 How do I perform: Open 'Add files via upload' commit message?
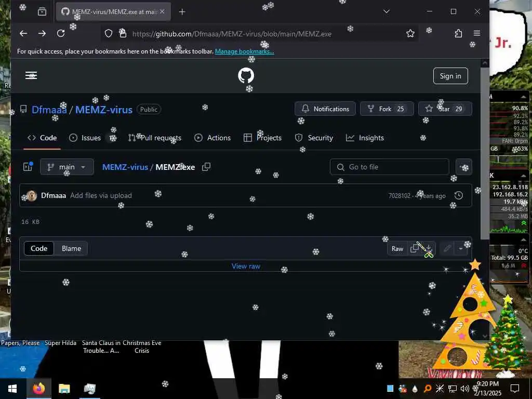[x=101, y=195]
